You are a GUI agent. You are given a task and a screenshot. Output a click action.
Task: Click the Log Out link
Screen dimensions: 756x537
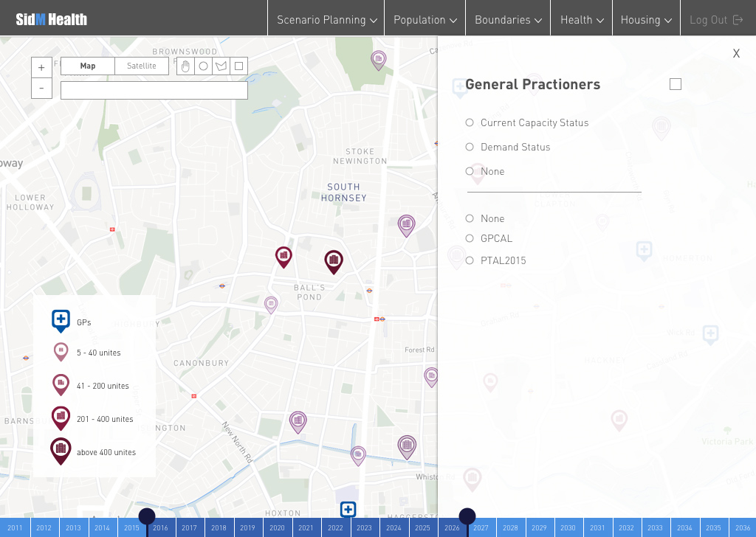click(715, 20)
